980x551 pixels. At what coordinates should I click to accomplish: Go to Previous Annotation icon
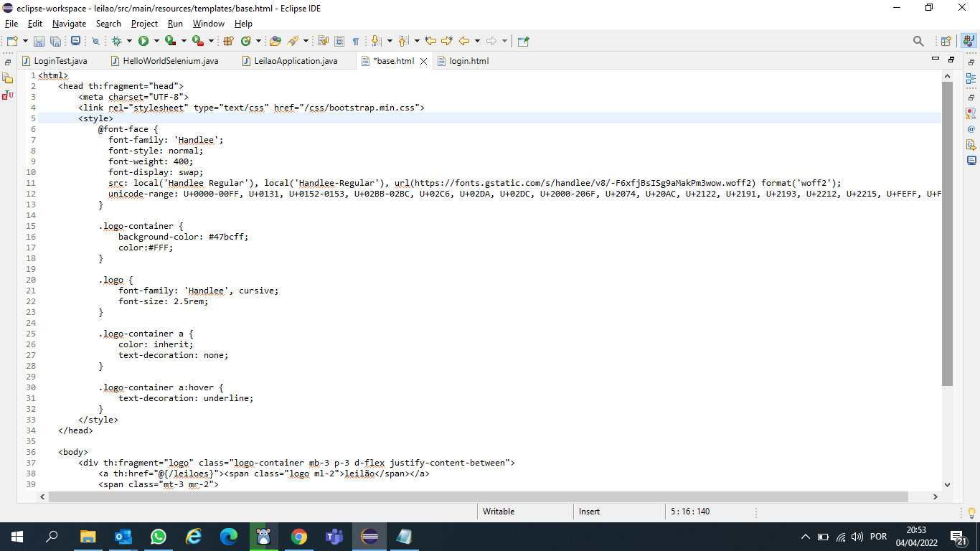[403, 41]
